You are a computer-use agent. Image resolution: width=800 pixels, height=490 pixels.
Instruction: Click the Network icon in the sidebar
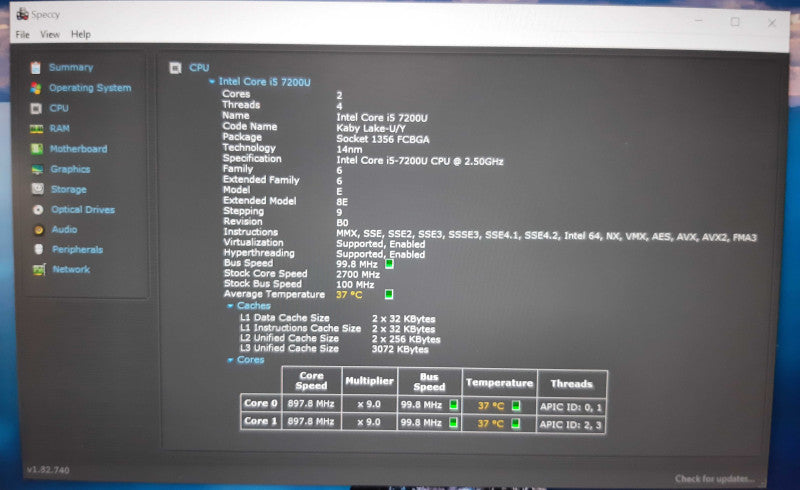(39, 269)
